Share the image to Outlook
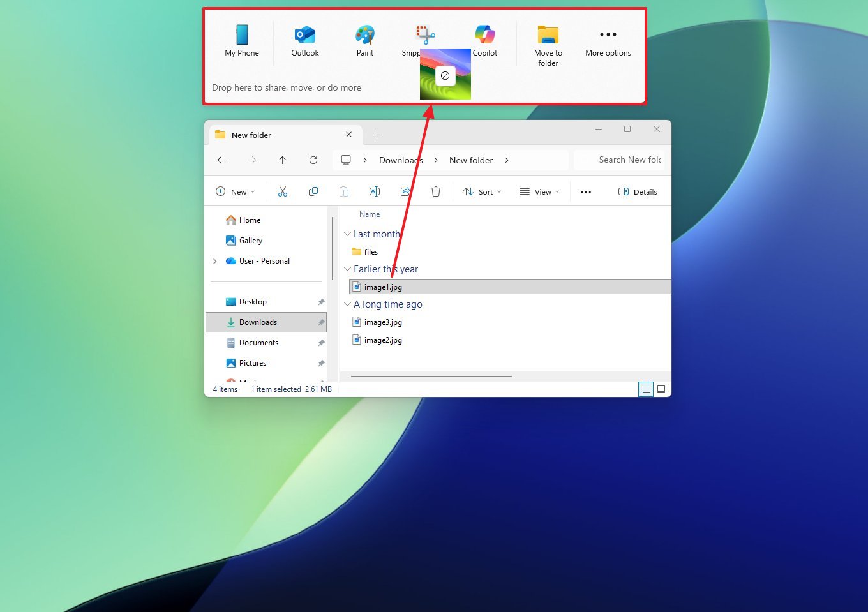 [304, 40]
